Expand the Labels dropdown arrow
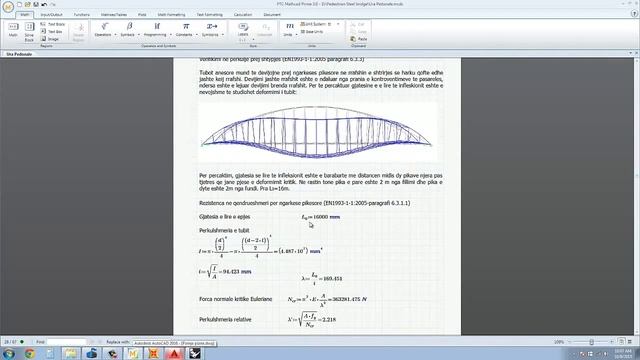Viewport: 640px width, 360px height. coord(253,40)
